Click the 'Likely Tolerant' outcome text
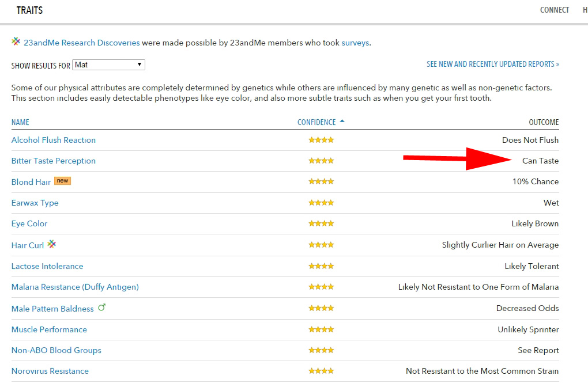This screenshot has height=383, width=588. [532, 267]
